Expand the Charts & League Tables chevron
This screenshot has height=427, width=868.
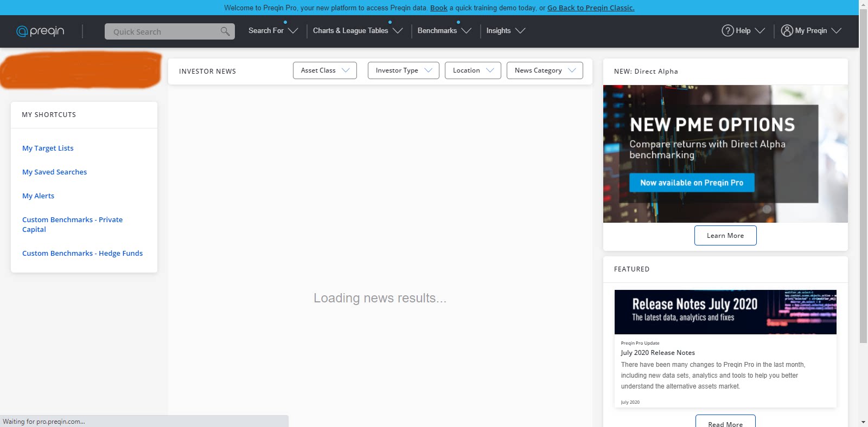pyautogui.click(x=398, y=31)
